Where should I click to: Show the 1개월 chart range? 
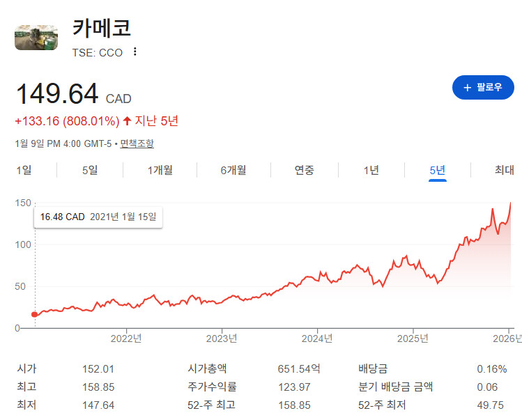[x=160, y=170]
